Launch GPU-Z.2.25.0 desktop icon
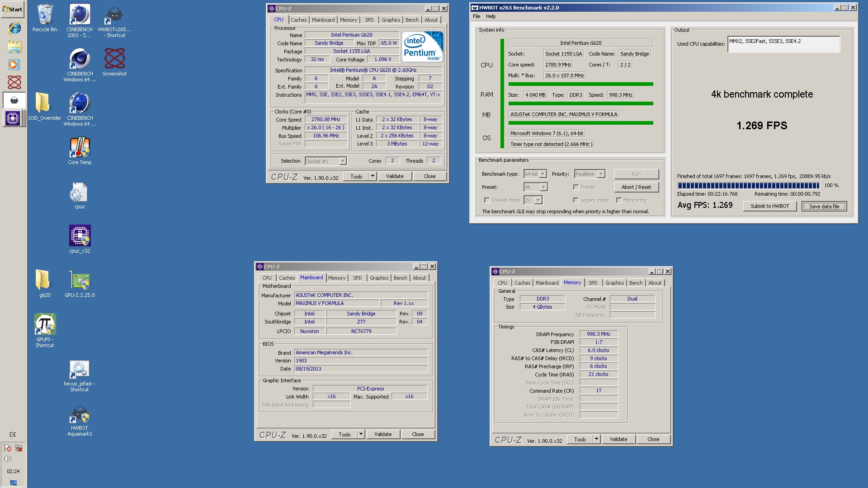 (x=80, y=283)
